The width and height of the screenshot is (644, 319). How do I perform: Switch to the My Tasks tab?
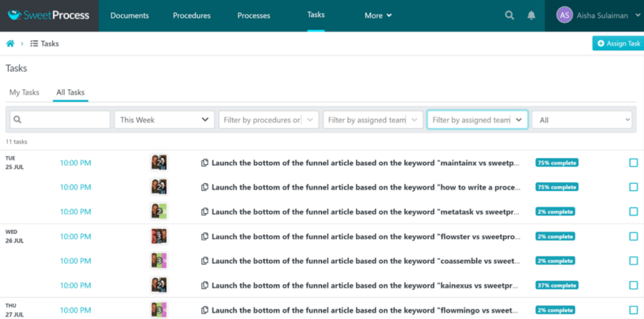25,92
